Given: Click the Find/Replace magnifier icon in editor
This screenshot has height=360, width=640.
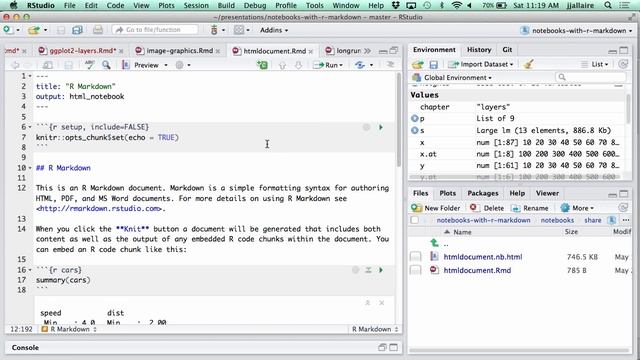Looking at the screenshot, I should (106, 65).
